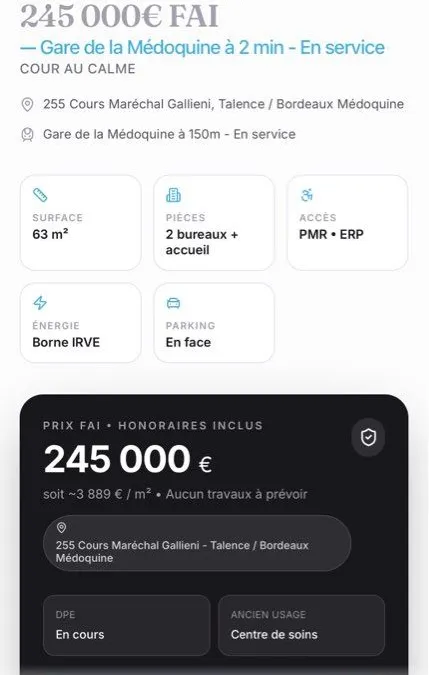Select the Accès PMR ERP card
The image size is (429, 675).
coord(347,223)
